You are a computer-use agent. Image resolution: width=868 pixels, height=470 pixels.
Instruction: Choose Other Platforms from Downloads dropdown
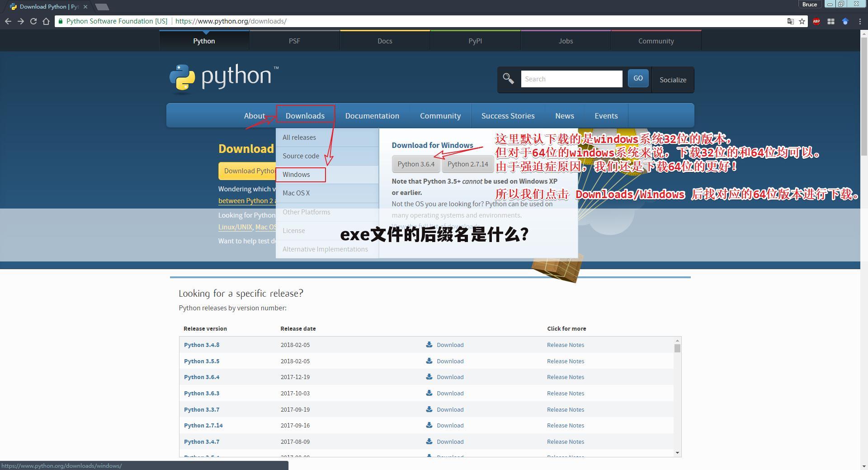point(327,212)
